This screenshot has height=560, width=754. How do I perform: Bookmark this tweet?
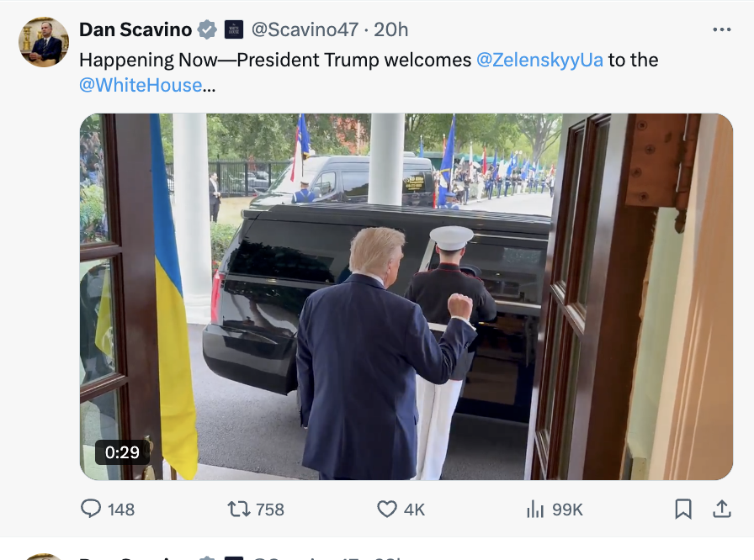pyautogui.click(x=683, y=509)
